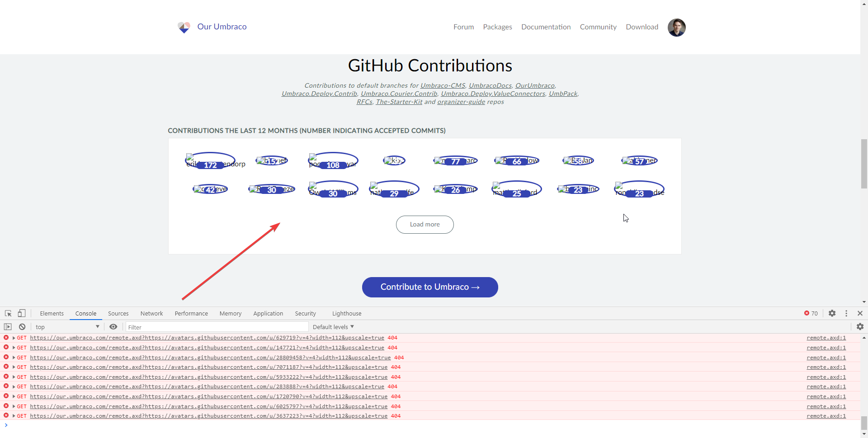Create a live expression via the eye icon

tap(113, 326)
